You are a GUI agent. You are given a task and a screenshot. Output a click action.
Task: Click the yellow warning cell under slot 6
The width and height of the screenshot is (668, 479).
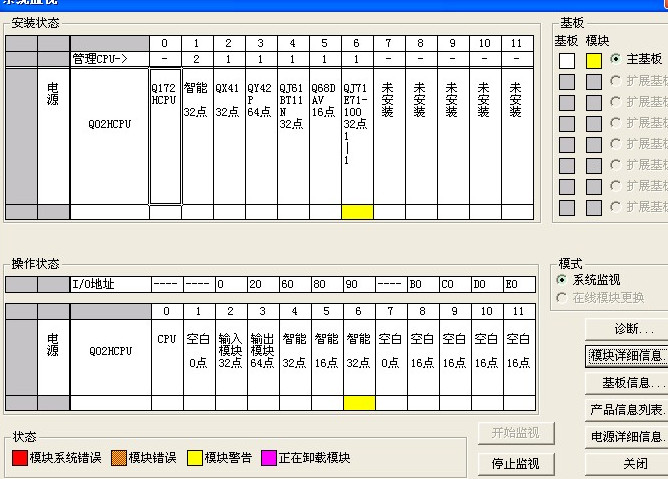[x=357, y=212]
